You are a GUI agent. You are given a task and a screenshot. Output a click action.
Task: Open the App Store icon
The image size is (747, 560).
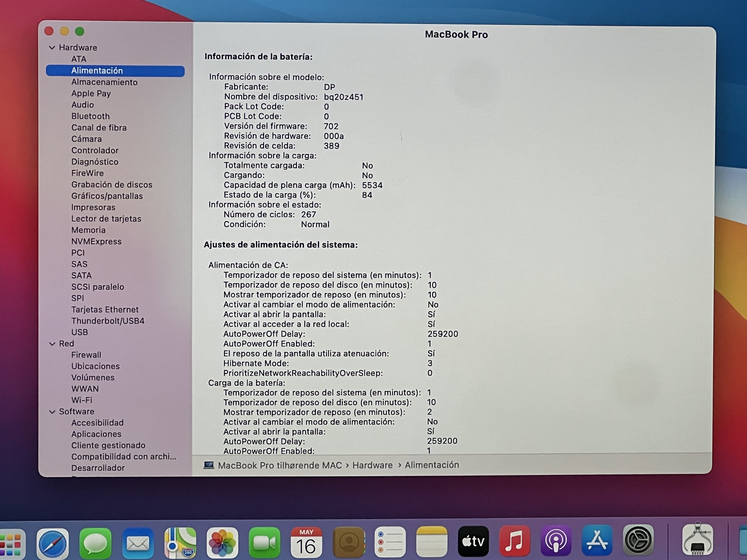597,540
